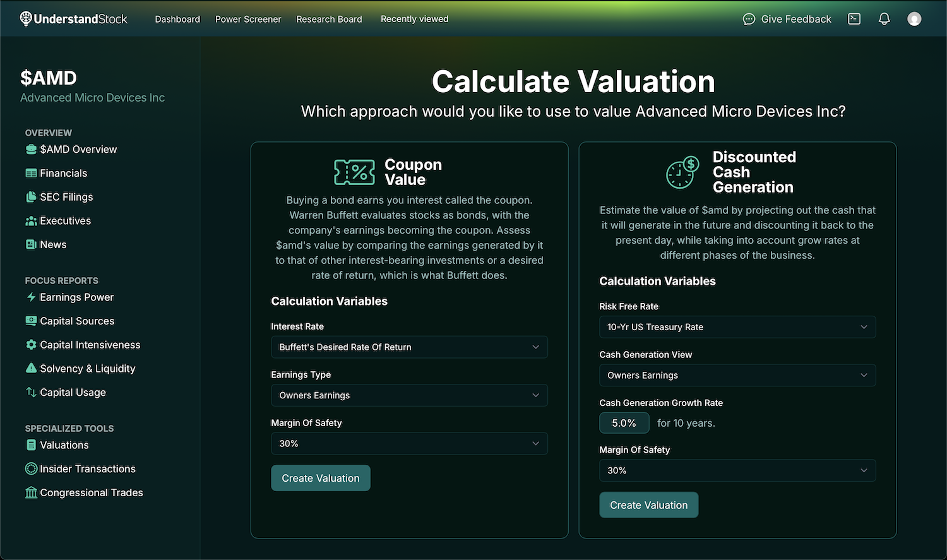Viewport: 947px width, 560px height.
Task: Open Research Board from top navigation
Action: coord(329,19)
